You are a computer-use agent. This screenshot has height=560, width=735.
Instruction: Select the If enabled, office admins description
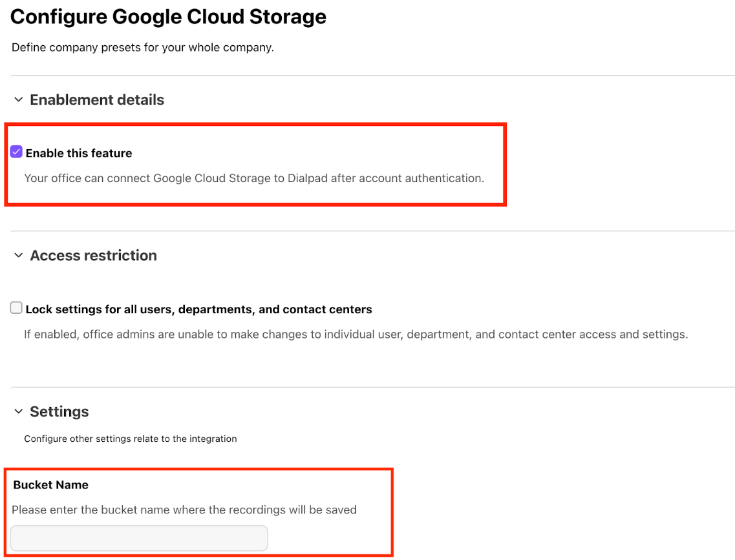point(356,335)
